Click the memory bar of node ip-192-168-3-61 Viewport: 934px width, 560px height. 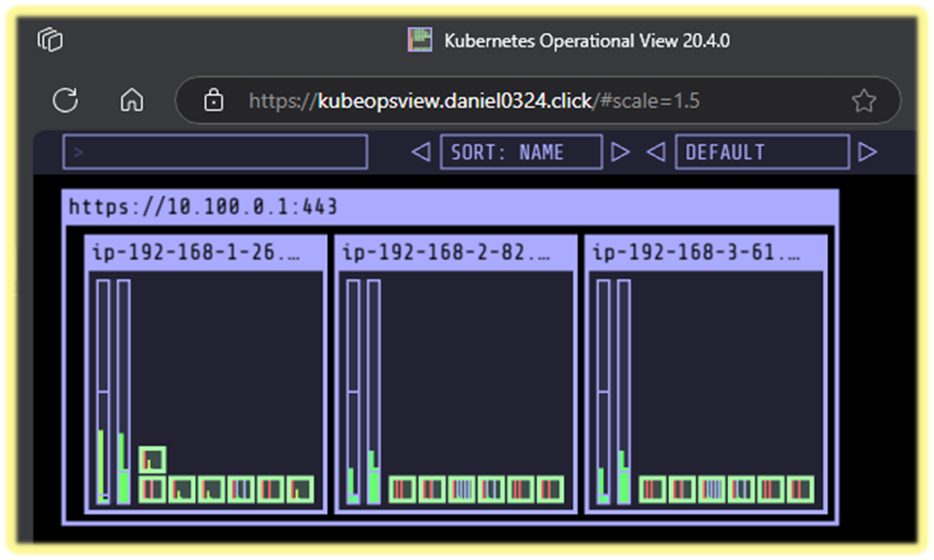(623, 392)
